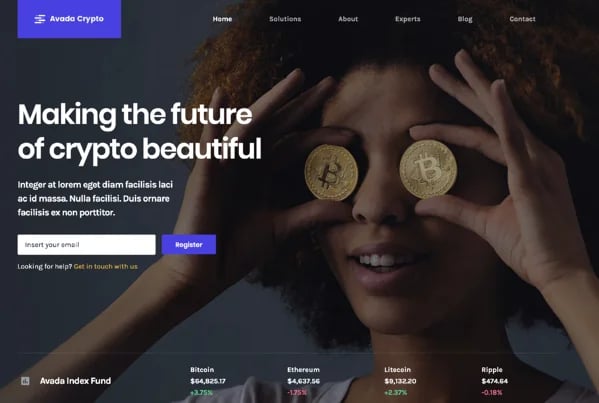Click the 'Making the future' headline
This screenshot has height=403, width=599.
[x=135, y=114]
